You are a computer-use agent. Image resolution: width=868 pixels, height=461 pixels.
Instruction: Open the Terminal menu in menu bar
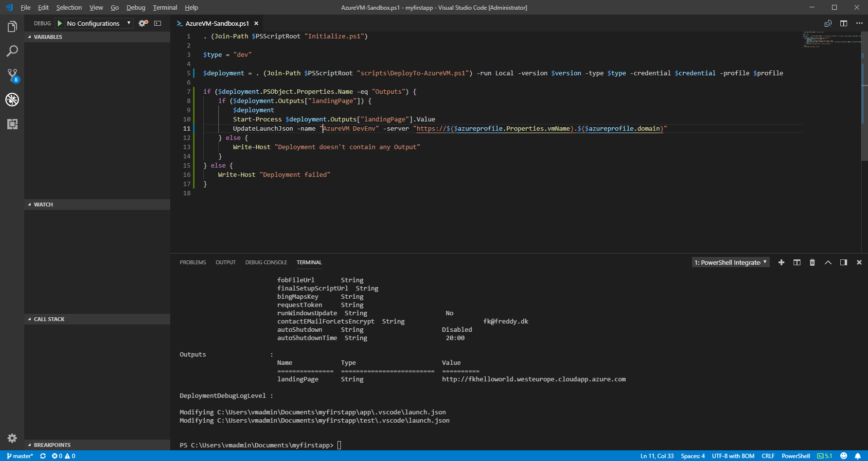pos(165,7)
